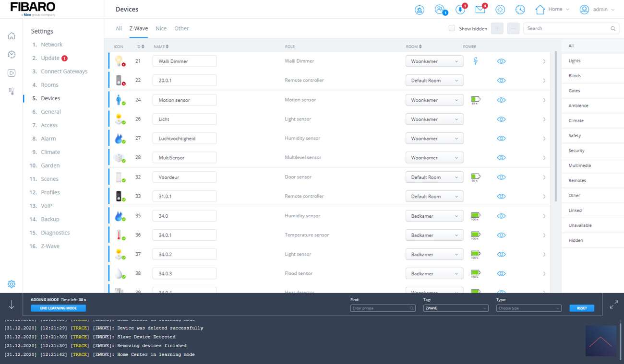Click the home dashboard icon in left sidebar
The width and height of the screenshot is (624, 364).
coord(12,36)
